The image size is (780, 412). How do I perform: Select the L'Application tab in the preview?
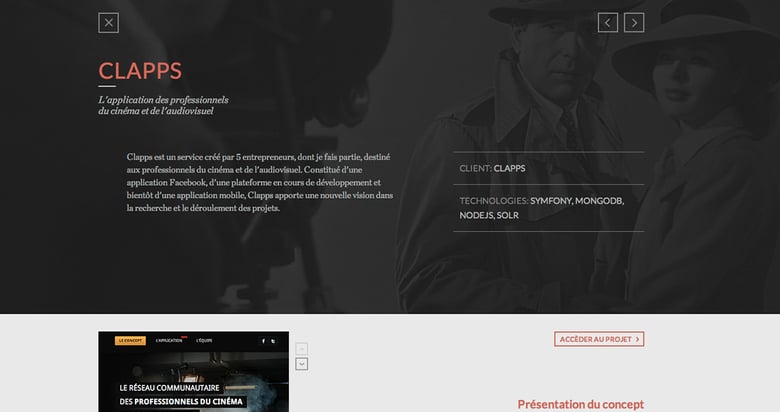[169, 341]
